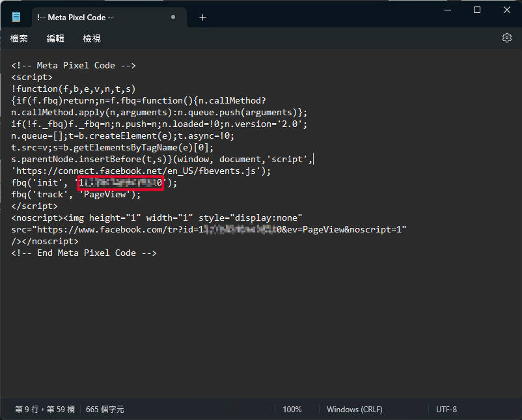The height and width of the screenshot is (420, 522).
Task: Minimize the Notepad window
Action: [x=446, y=10]
